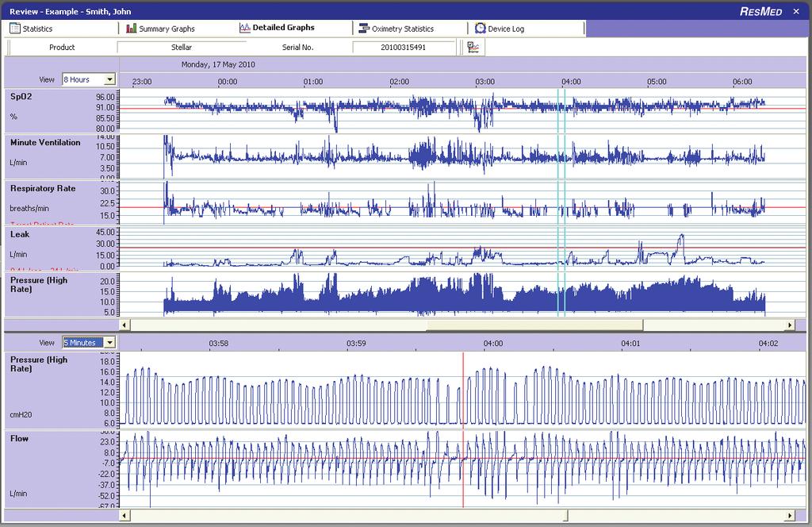This screenshot has width=812, height=527.
Task: Click the 03:00 overview time marker
Action: click(485, 82)
